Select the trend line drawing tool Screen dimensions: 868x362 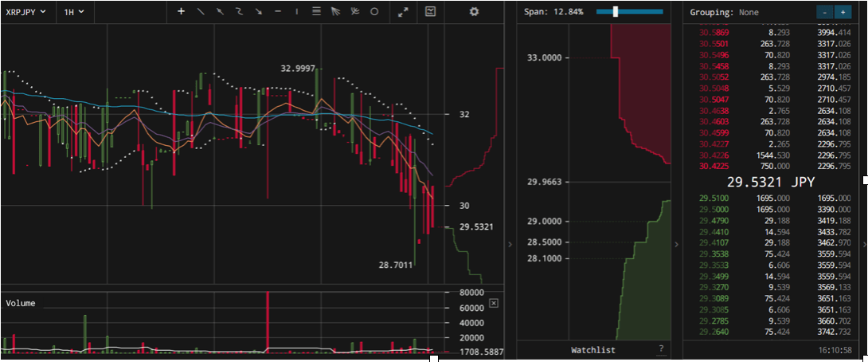pyautogui.click(x=201, y=12)
